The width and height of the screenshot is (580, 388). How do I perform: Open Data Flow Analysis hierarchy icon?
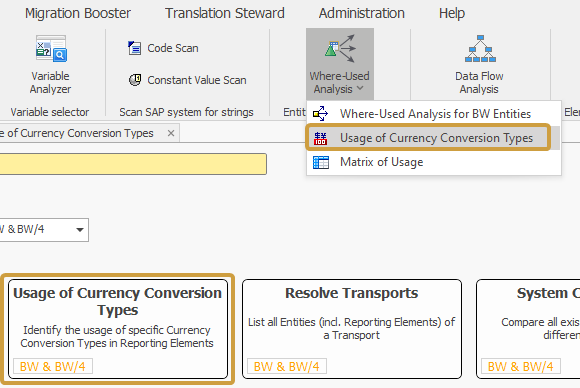[480, 48]
